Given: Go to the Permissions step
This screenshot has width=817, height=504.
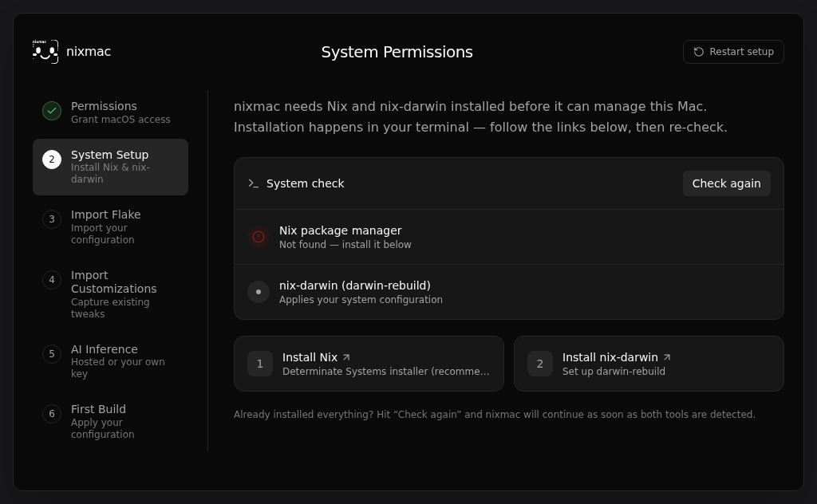Looking at the screenshot, I should point(110,112).
